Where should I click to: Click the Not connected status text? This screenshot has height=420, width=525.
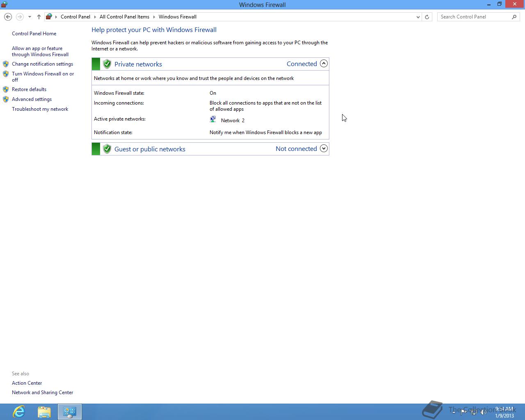pyautogui.click(x=296, y=148)
